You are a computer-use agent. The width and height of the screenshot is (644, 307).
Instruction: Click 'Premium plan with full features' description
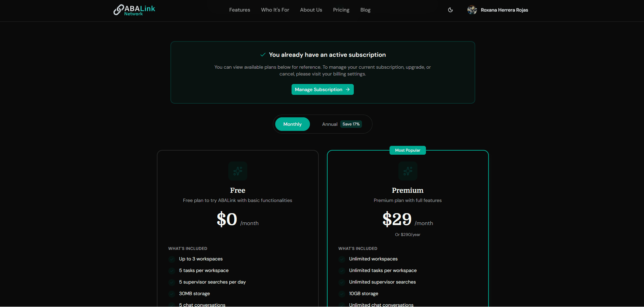pos(408,201)
